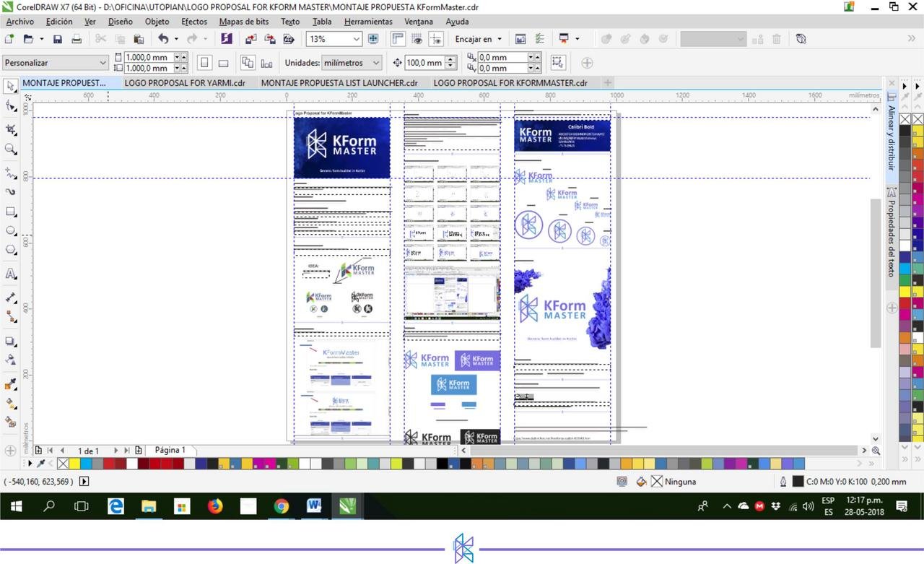Image resolution: width=924 pixels, height=564 pixels.
Task: Select the Color Eyedropper tool
Action: (x=11, y=384)
